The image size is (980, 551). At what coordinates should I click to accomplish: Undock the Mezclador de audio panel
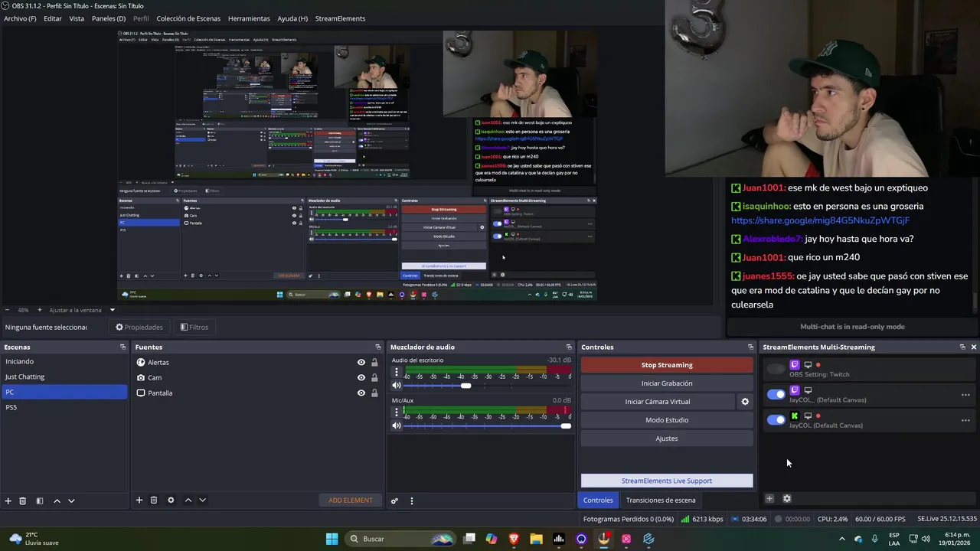(x=568, y=347)
